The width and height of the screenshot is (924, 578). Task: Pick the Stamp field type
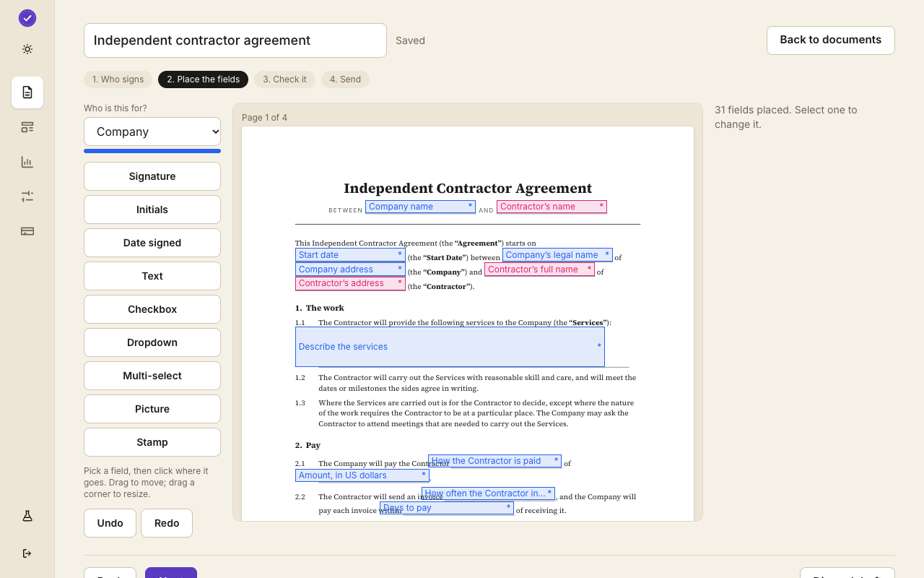152,442
